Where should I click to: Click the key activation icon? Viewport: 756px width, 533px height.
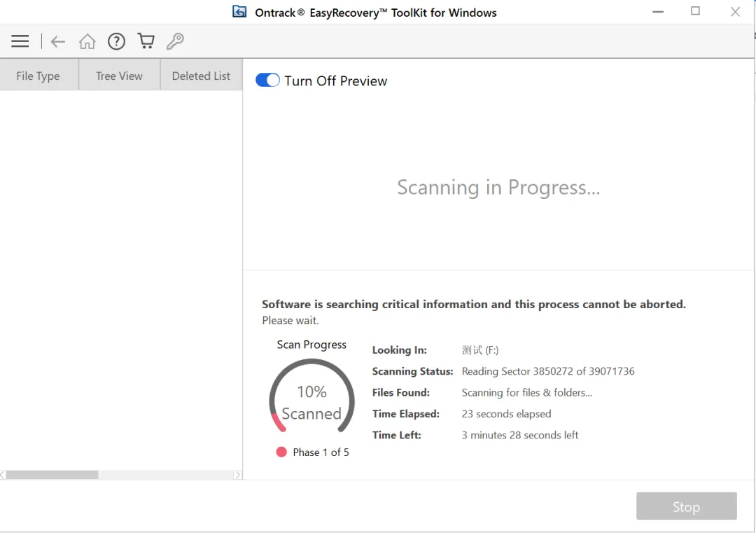[x=175, y=41]
